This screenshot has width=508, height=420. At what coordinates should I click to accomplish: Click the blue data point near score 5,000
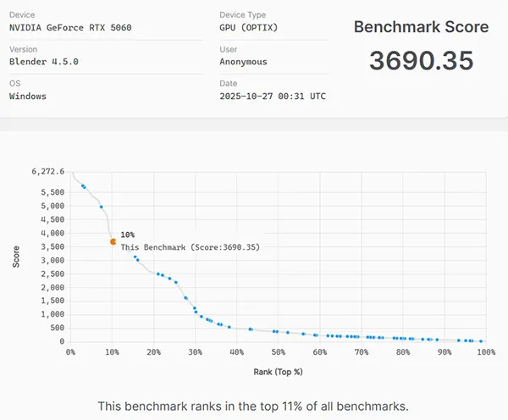coord(101,207)
